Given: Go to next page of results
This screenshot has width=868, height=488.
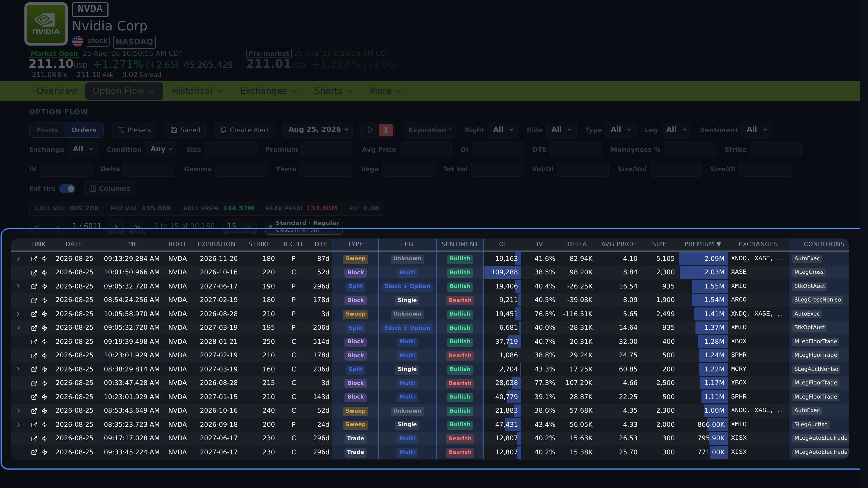Looking at the screenshot, I should pos(116,226).
